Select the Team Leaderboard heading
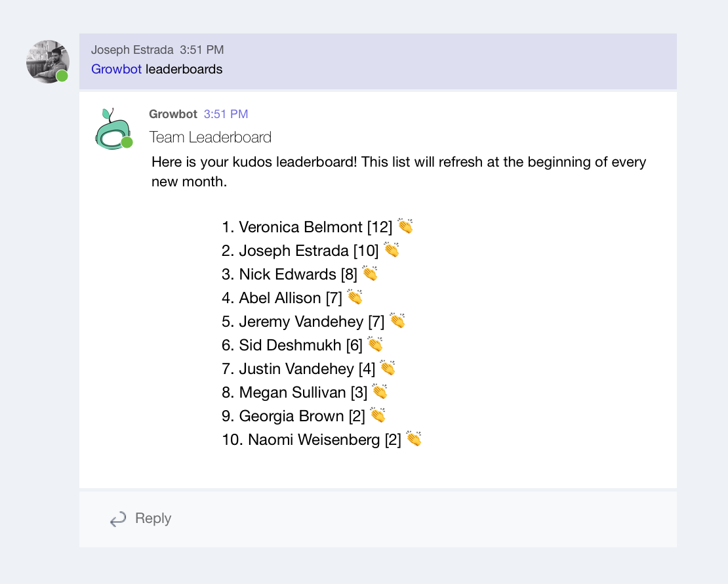Screen dimensions: 728x584 click(210, 137)
